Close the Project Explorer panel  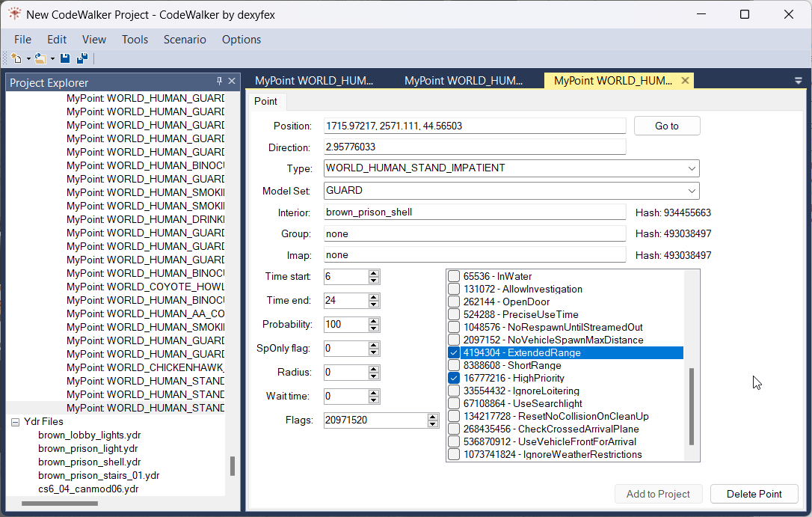(232, 82)
